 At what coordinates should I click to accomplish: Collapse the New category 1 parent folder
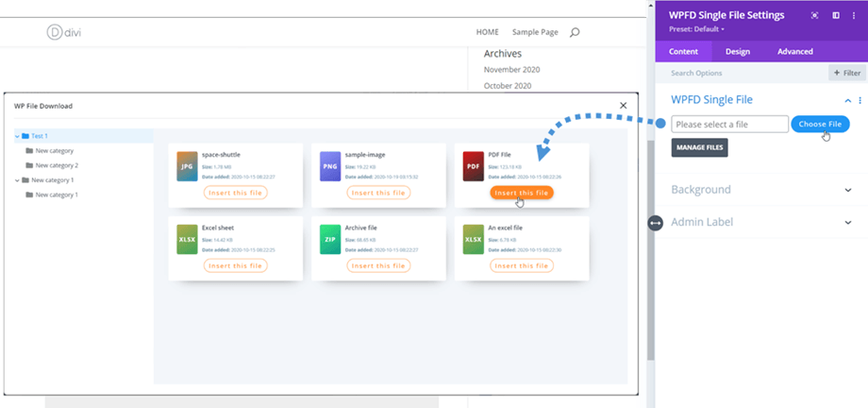click(x=17, y=179)
